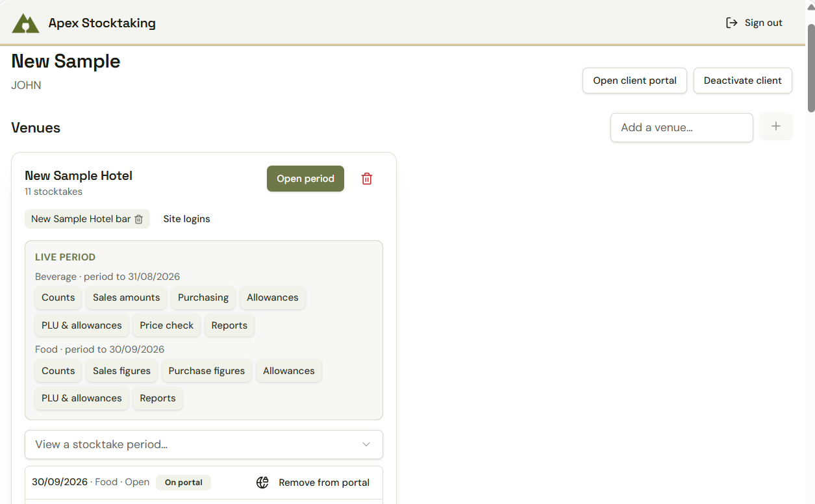Image resolution: width=815 pixels, height=504 pixels.
Task: Open Food Counts
Action: [58, 371]
